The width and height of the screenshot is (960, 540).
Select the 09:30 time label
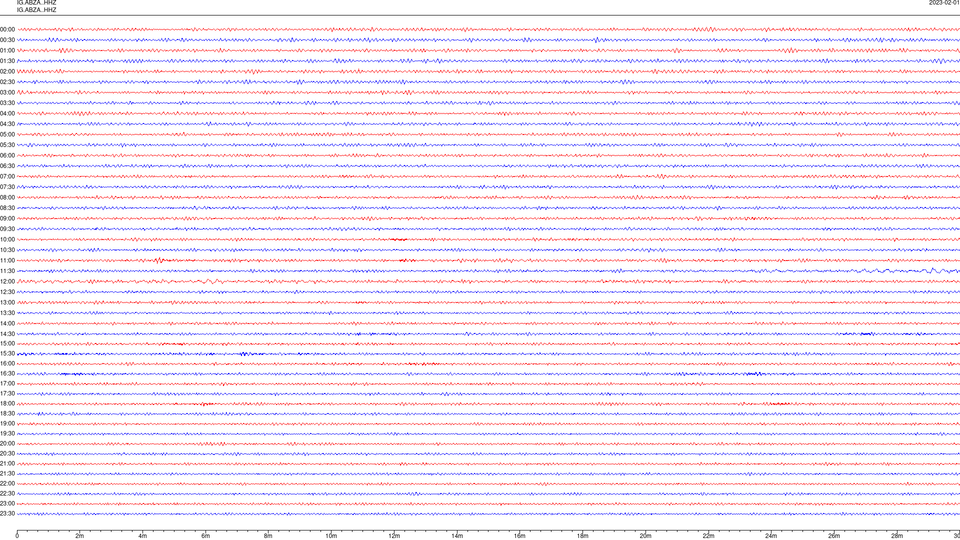pos(7,230)
